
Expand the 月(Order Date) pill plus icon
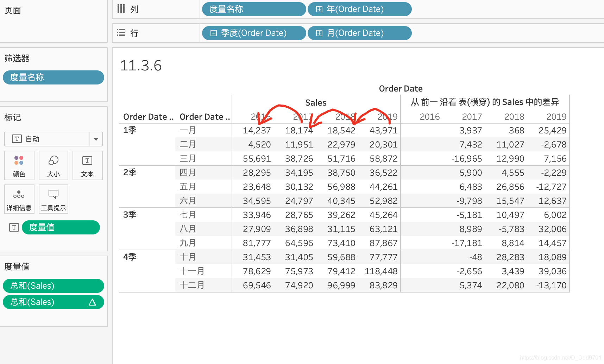pos(319,33)
